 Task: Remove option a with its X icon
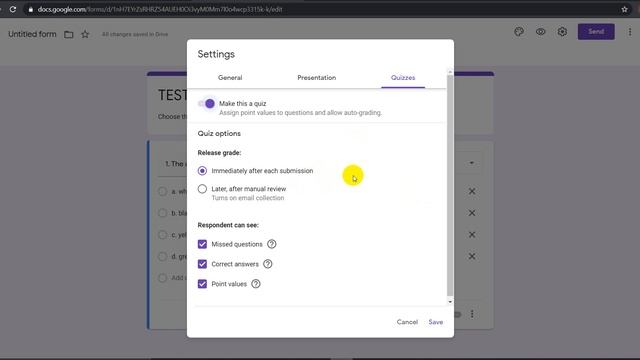pos(472,191)
